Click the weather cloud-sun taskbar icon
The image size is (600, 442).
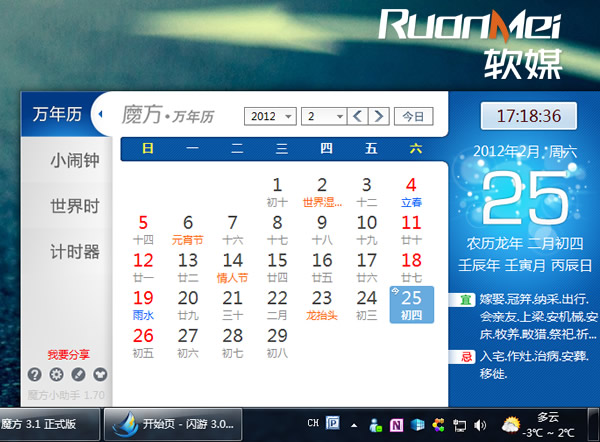[511, 425]
